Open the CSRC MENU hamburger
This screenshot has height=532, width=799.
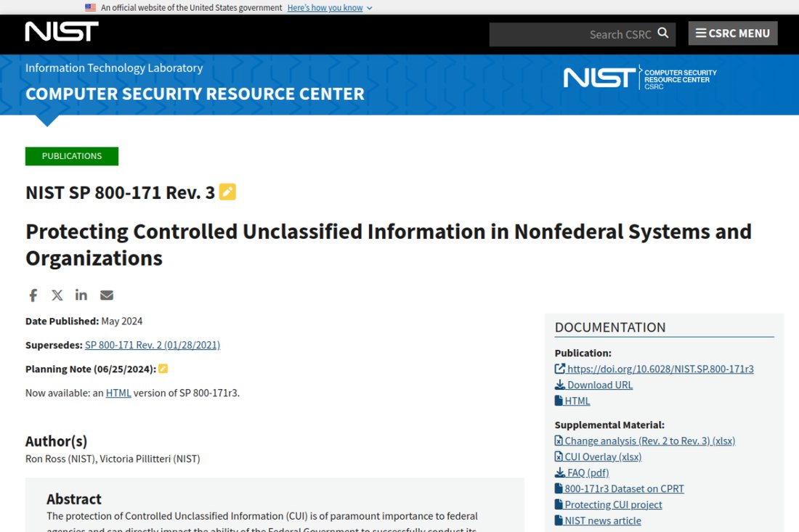[x=733, y=33]
